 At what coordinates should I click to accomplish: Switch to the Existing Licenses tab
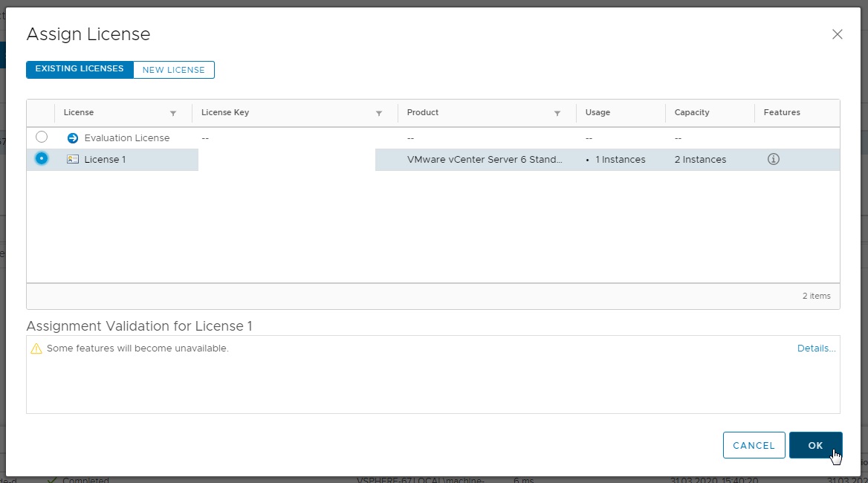[x=80, y=69]
